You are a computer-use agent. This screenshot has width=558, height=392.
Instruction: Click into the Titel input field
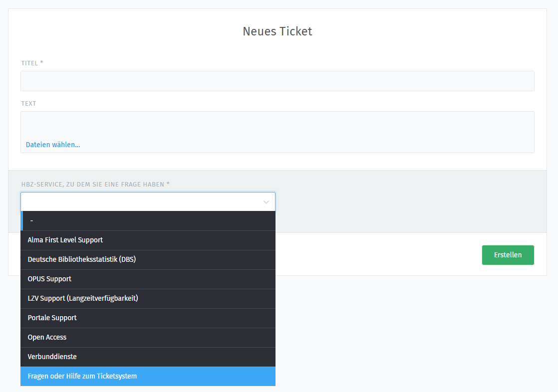point(277,81)
